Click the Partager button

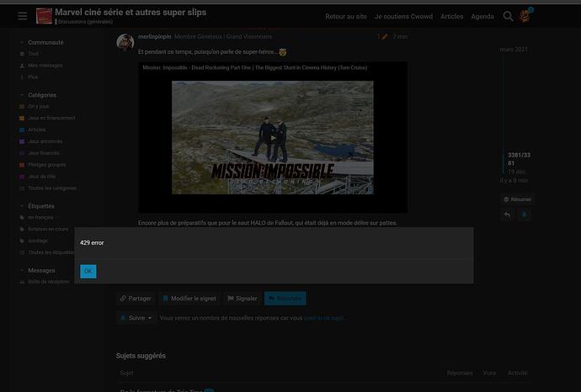[136, 299]
